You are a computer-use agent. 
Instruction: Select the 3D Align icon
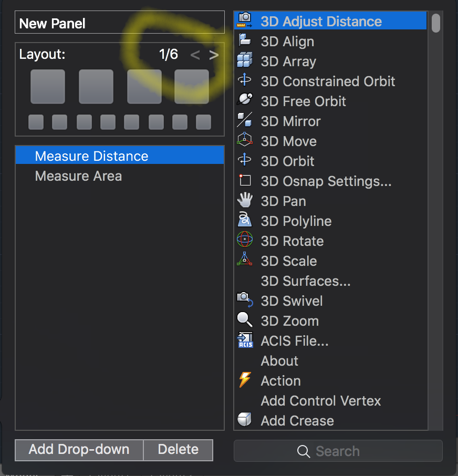pos(245,41)
